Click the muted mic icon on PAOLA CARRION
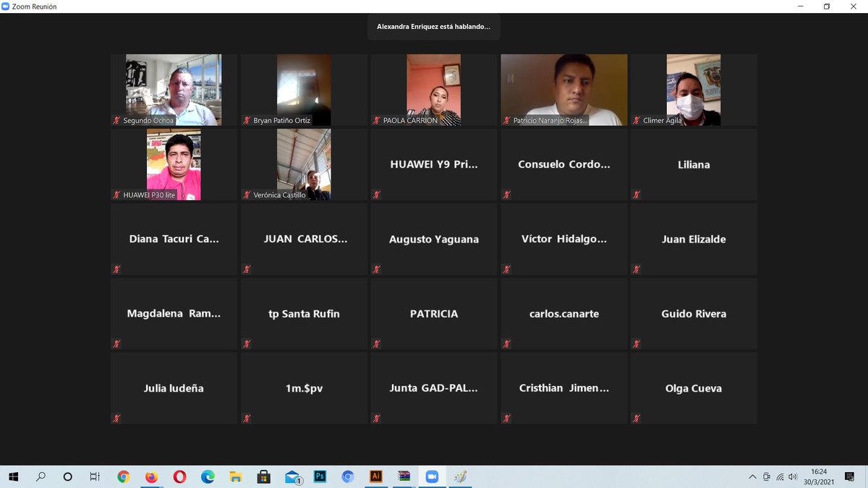The height and width of the screenshot is (488, 868). (x=377, y=121)
